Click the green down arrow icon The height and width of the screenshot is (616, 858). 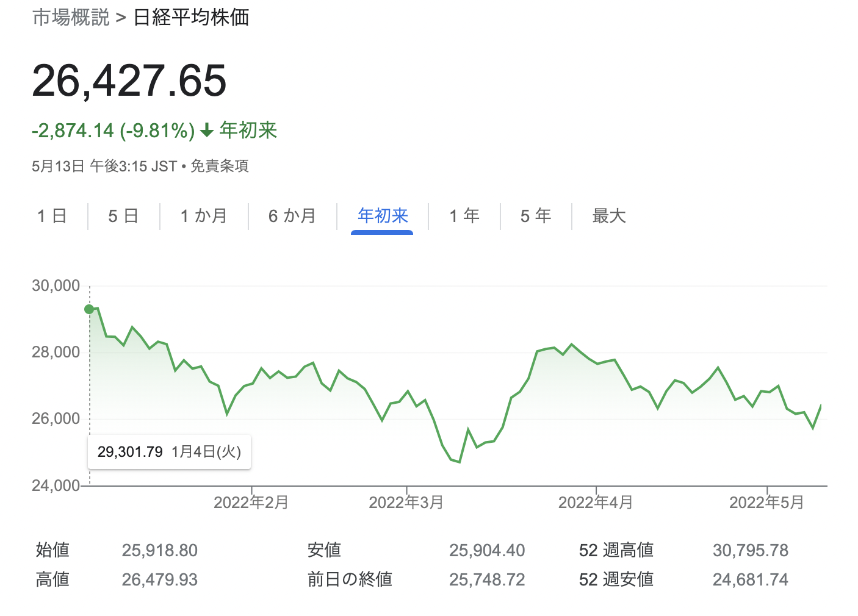(x=207, y=131)
